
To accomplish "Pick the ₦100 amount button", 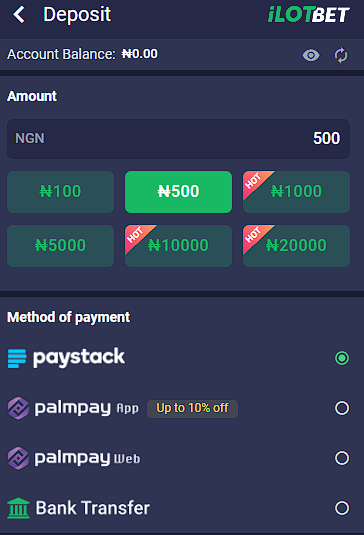I will pyautogui.click(x=60, y=192).
